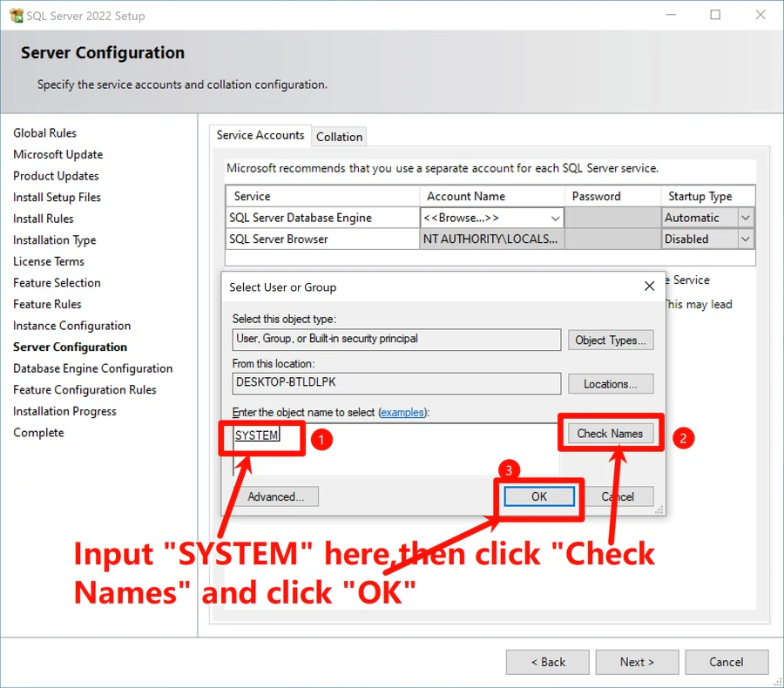The width and height of the screenshot is (784, 688).
Task: Select Installation Progress step
Action: click(x=65, y=412)
